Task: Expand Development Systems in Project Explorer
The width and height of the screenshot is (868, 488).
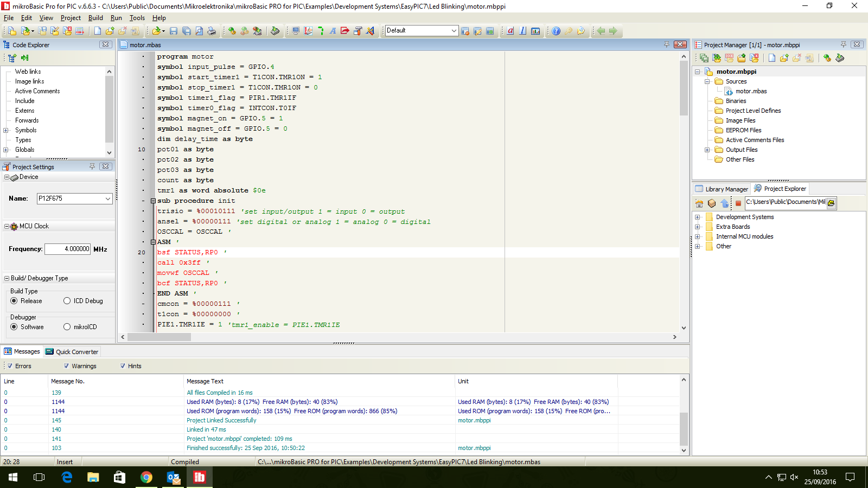Action: [698, 217]
